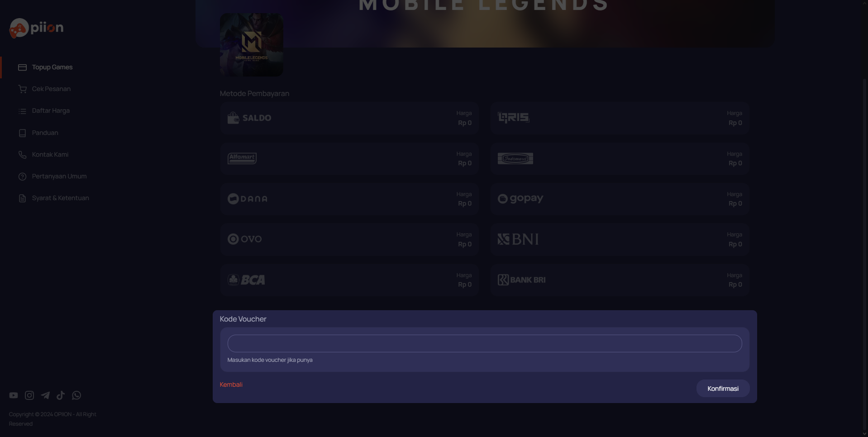
Task: Click the Mobile Legends game thumbnail
Action: point(252,44)
